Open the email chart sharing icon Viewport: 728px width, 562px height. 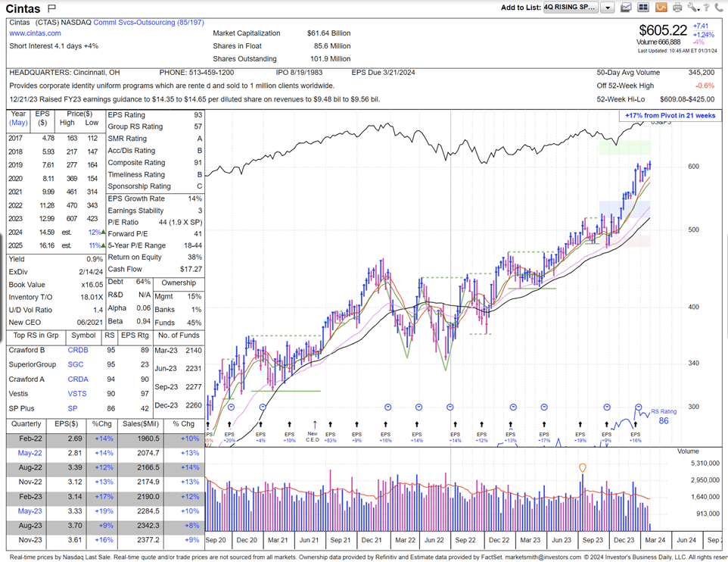pyautogui.click(x=626, y=7)
